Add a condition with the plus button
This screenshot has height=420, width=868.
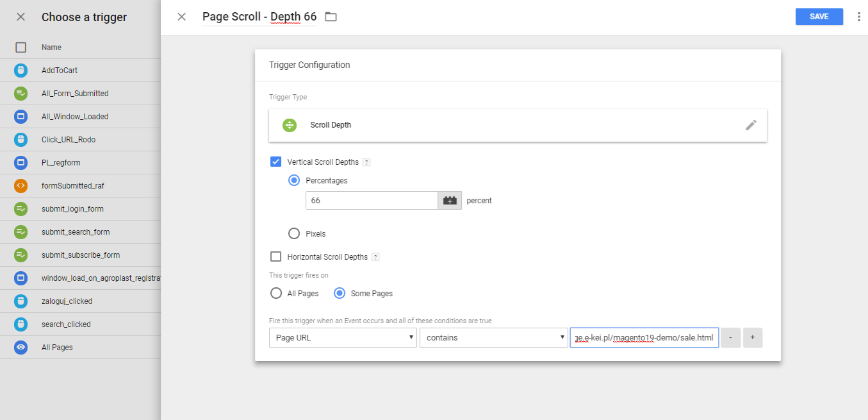[x=753, y=337]
